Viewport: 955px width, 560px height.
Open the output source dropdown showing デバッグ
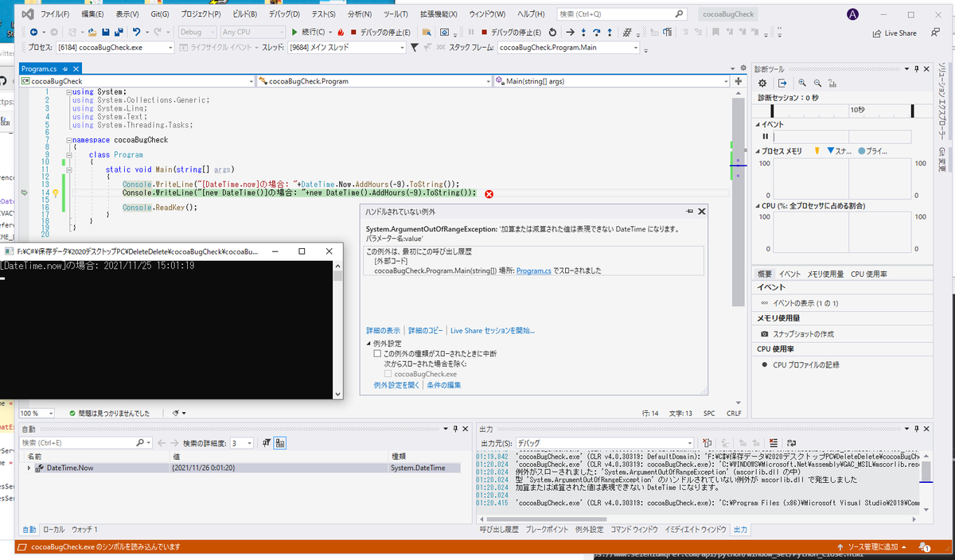coord(604,443)
